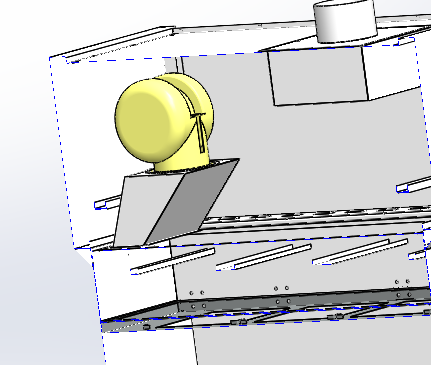The image size is (431, 365).
Task: Select the gray rectangular box below the cylinder
Action: pyautogui.click(x=318, y=77)
